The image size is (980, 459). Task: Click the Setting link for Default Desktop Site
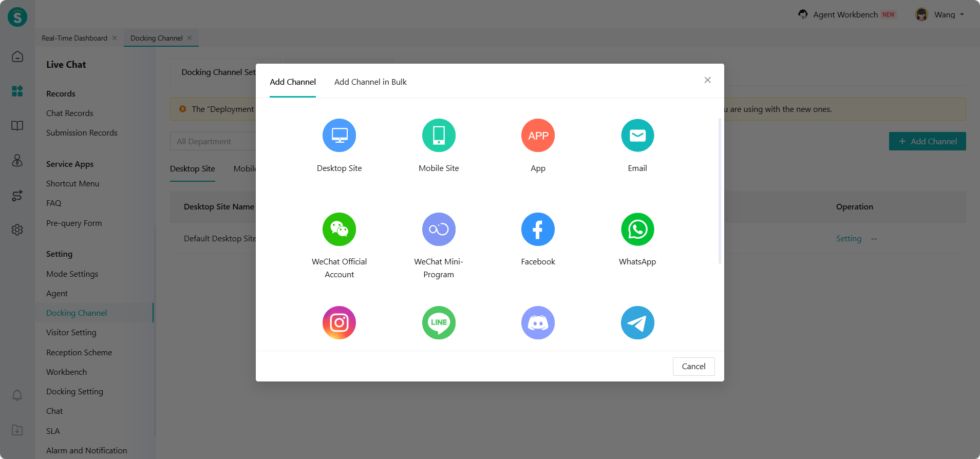849,239
